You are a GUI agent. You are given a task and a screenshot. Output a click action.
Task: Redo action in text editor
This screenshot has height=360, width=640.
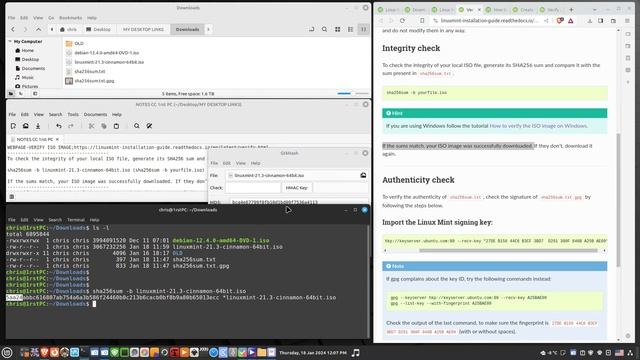click(x=71, y=126)
